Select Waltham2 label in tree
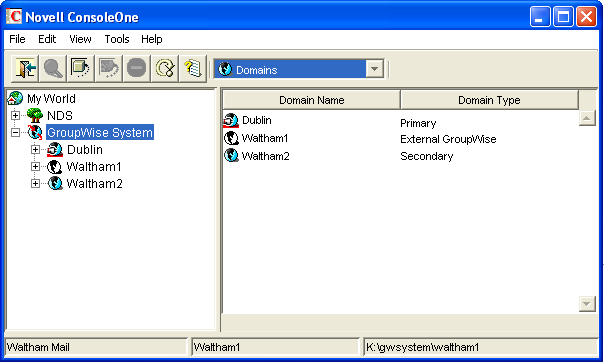This screenshot has width=604, height=362. tap(94, 183)
